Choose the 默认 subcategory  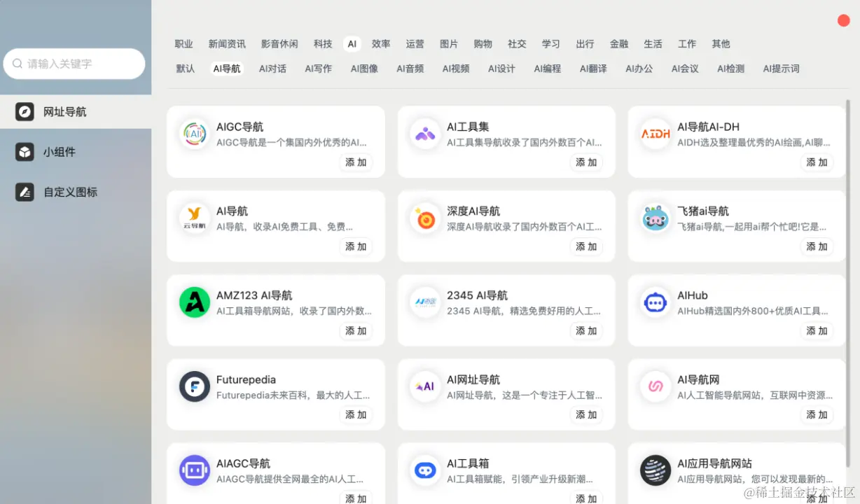(186, 69)
